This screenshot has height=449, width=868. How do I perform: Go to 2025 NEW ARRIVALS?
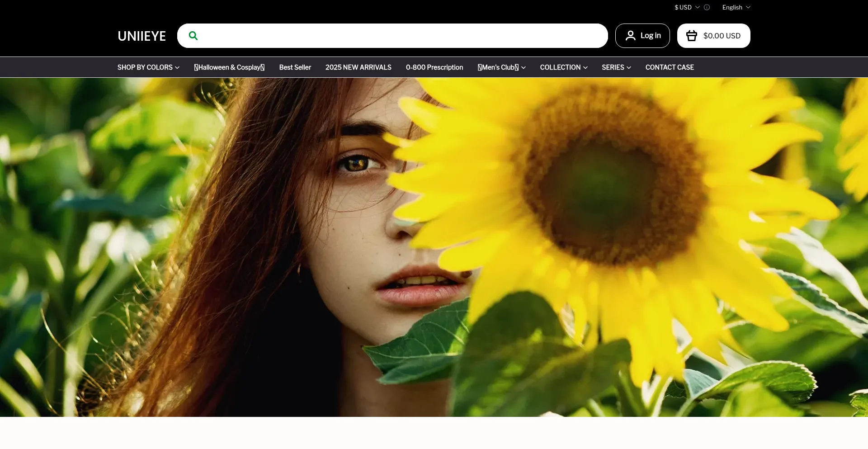click(x=358, y=67)
